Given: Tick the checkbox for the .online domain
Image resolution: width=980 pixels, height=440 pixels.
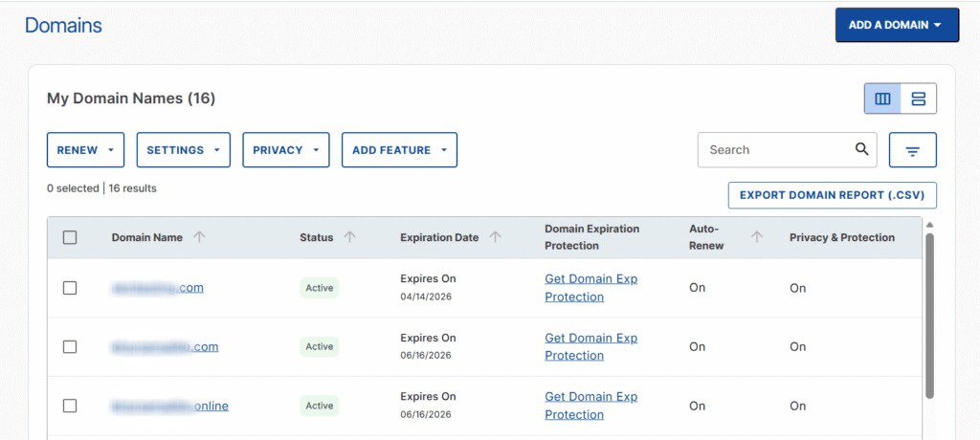Looking at the screenshot, I should pyautogui.click(x=70, y=406).
